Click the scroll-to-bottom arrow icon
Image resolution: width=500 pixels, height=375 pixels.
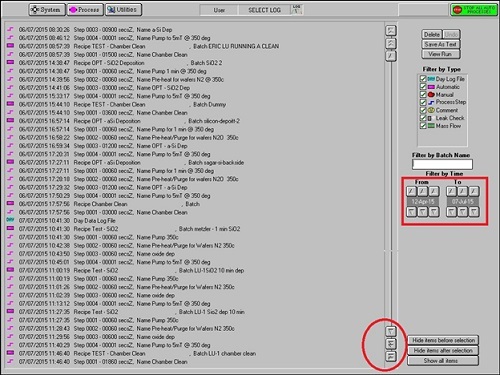(391, 356)
